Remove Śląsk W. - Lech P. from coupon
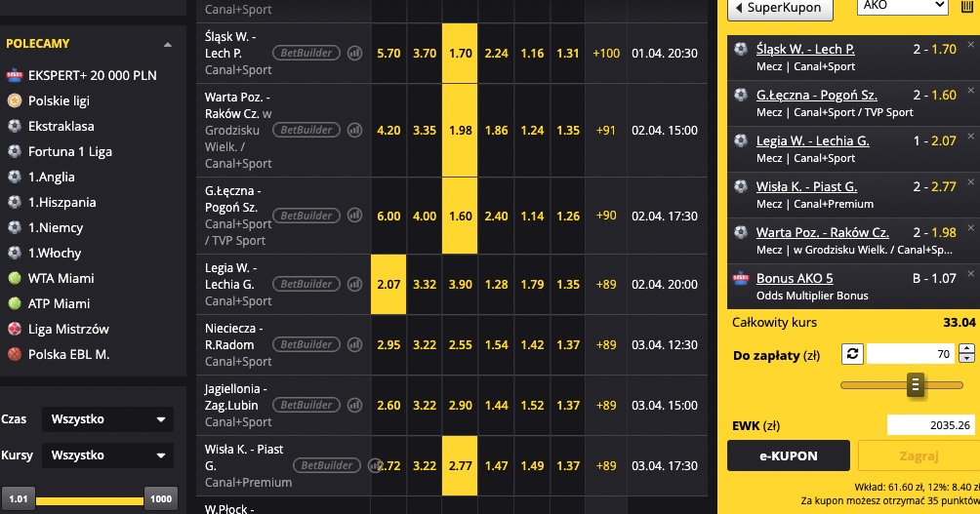Viewport: 980px width, 514px height. (x=970, y=45)
